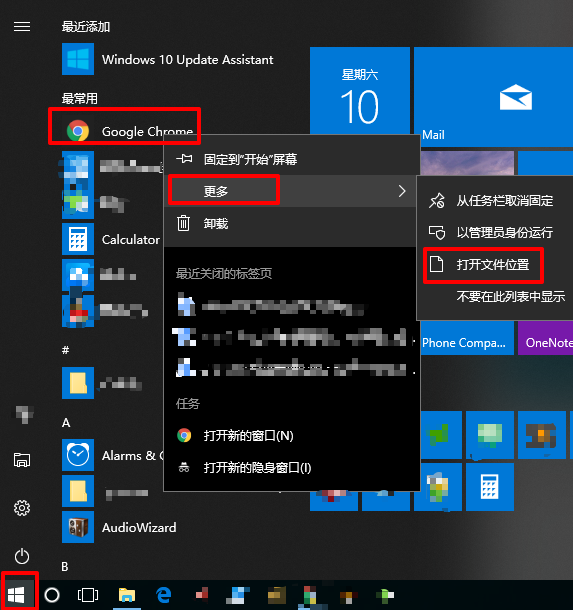Click the Mail live tile
The width and height of the screenshot is (573, 610).
493,97
